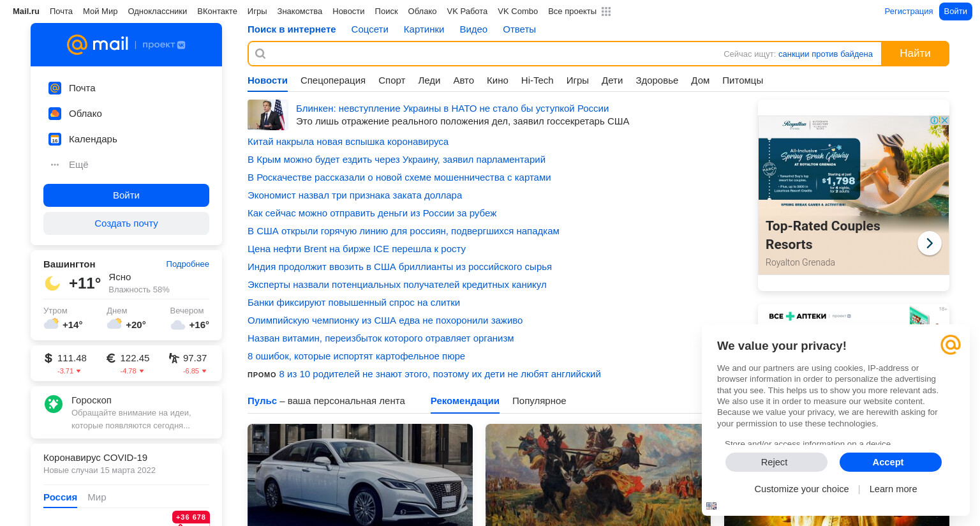Switch to the Питомцы news tab
Screen dimensions: 980x526
pos(743,80)
